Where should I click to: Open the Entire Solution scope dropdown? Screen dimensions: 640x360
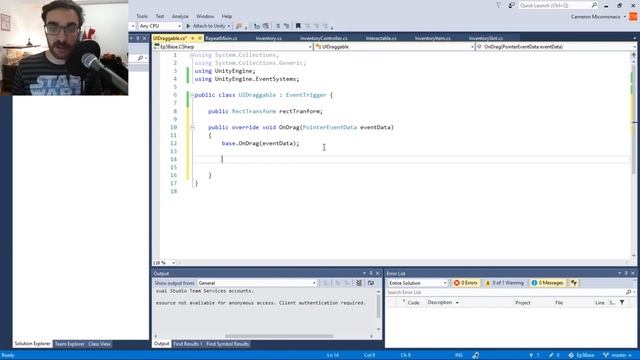417,283
